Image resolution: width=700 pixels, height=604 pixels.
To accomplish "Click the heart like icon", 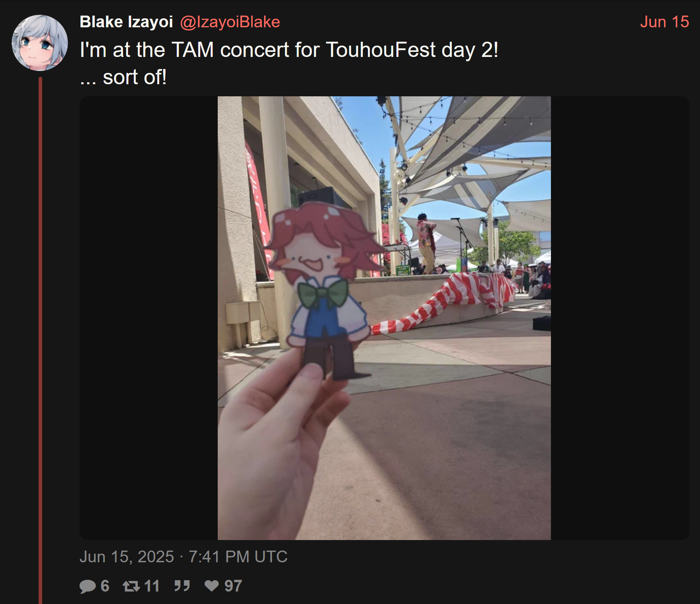I will (x=212, y=586).
